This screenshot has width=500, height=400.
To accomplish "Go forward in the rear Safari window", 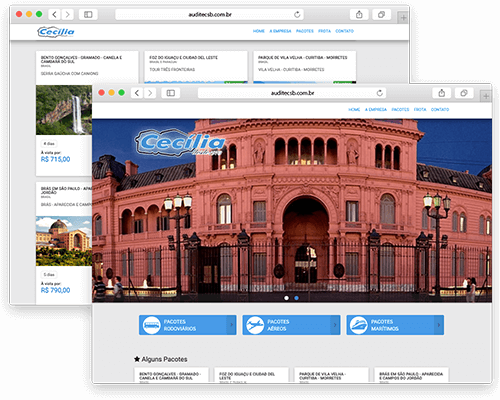I will [67, 14].
